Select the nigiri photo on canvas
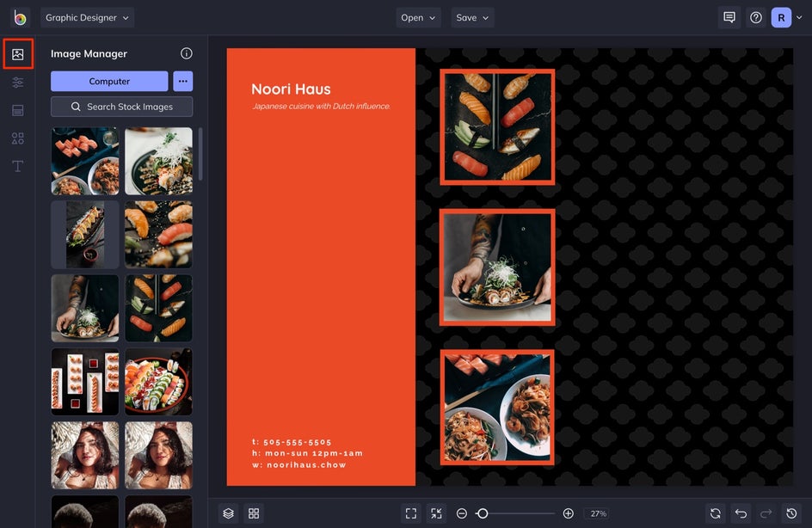 tap(497, 126)
